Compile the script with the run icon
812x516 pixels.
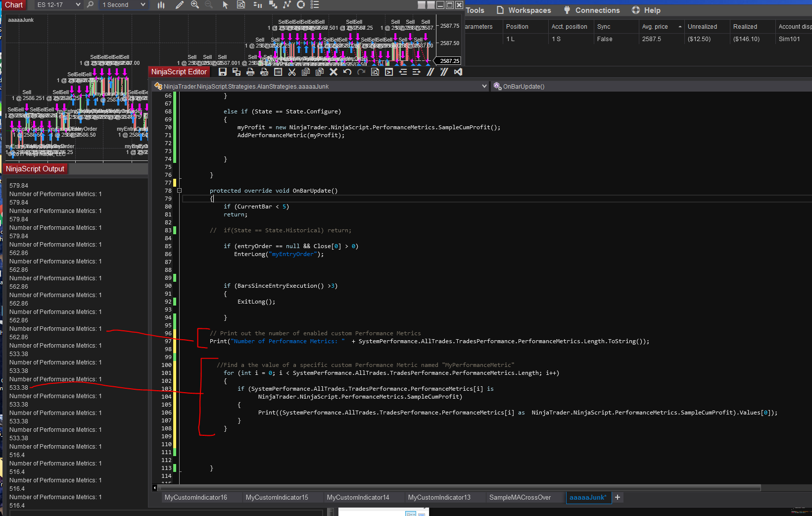point(389,72)
